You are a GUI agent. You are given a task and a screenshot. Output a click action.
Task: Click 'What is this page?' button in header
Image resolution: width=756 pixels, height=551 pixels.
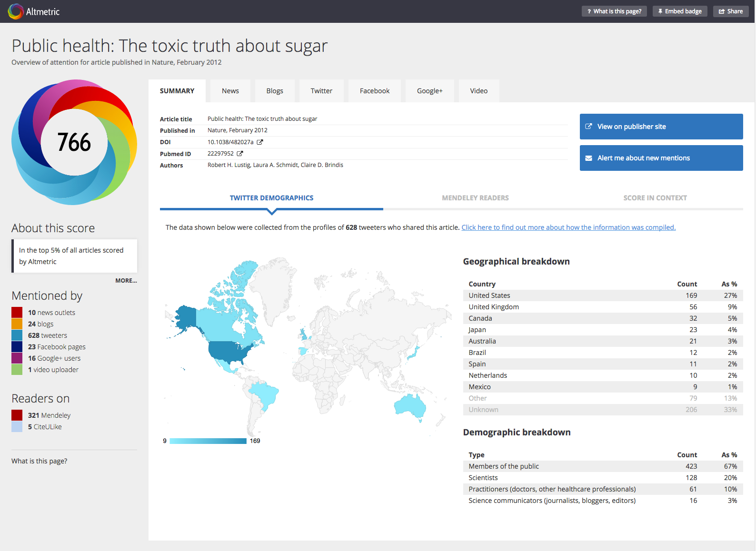[614, 11]
